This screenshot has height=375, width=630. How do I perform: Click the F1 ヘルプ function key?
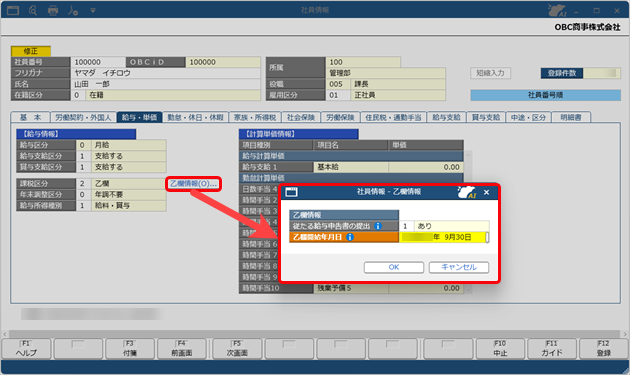tap(27, 348)
